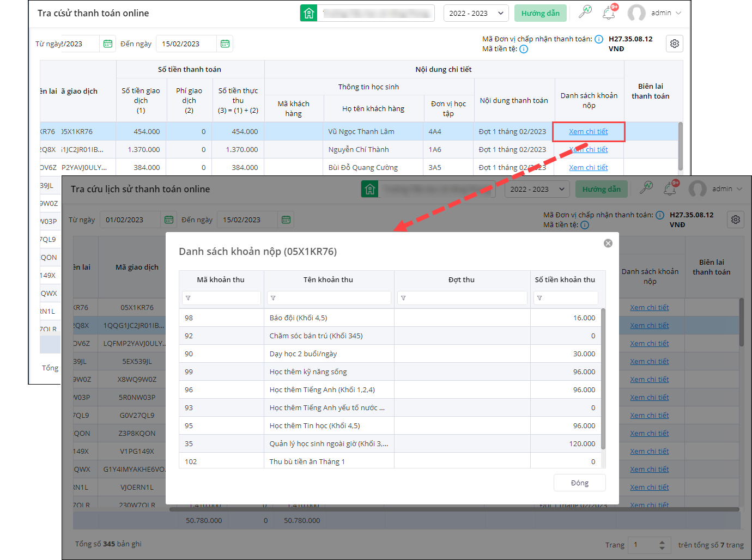752x560 pixels.
Task: Open Từ ngày calendar icon in back window
Action: click(x=108, y=44)
